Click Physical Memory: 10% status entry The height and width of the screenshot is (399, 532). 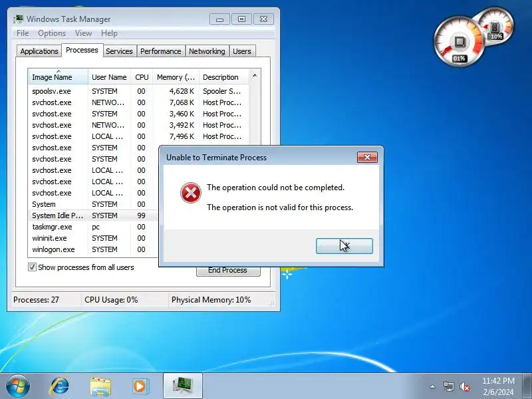click(x=211, y=300)
